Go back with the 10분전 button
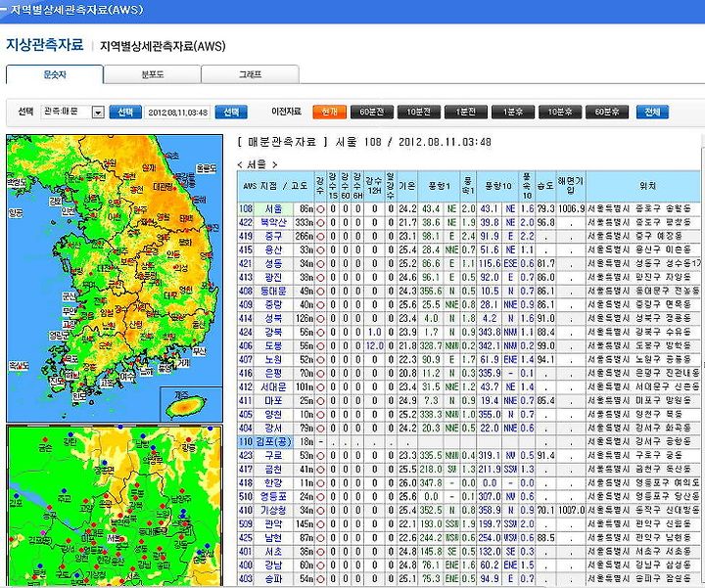The width and height of the screenshot is (705, 588). point(419,112)
